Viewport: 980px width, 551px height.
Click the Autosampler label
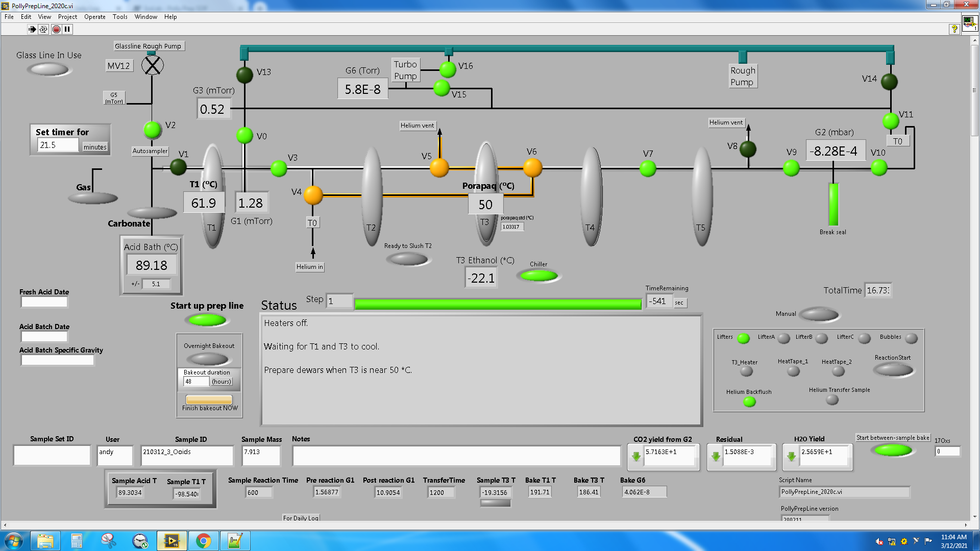(x=150, y=151)
